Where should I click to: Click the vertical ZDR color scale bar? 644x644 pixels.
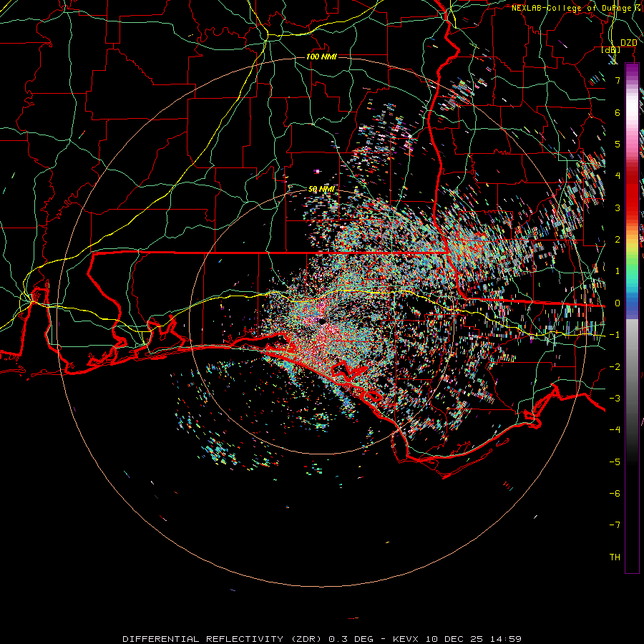[x=632, y=318]
